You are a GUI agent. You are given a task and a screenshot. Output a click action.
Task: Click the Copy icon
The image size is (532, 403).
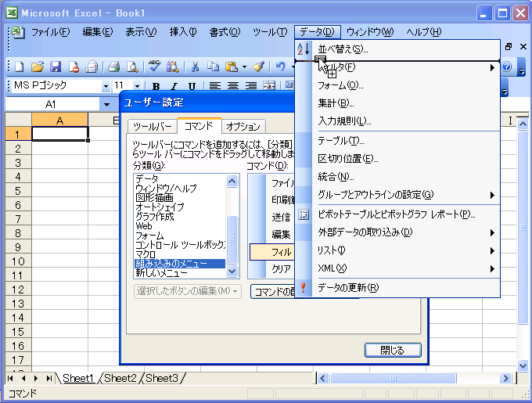coord(213,67)
